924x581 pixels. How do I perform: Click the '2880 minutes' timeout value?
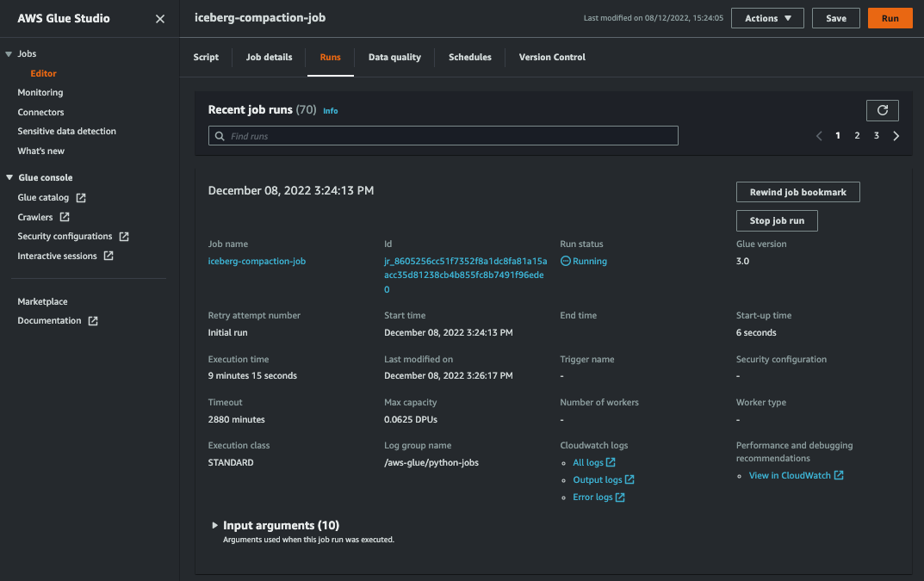(x=236, y=419)
